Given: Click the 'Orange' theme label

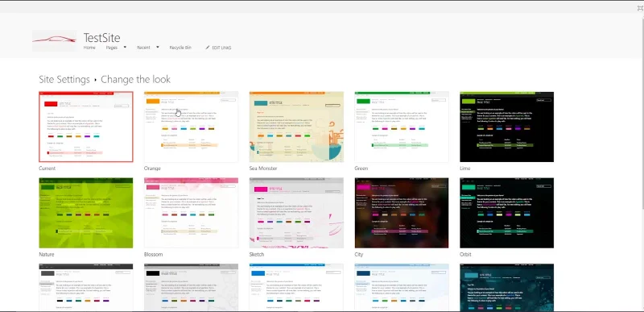Looking at the screenshot, I should tap(152, 168).
